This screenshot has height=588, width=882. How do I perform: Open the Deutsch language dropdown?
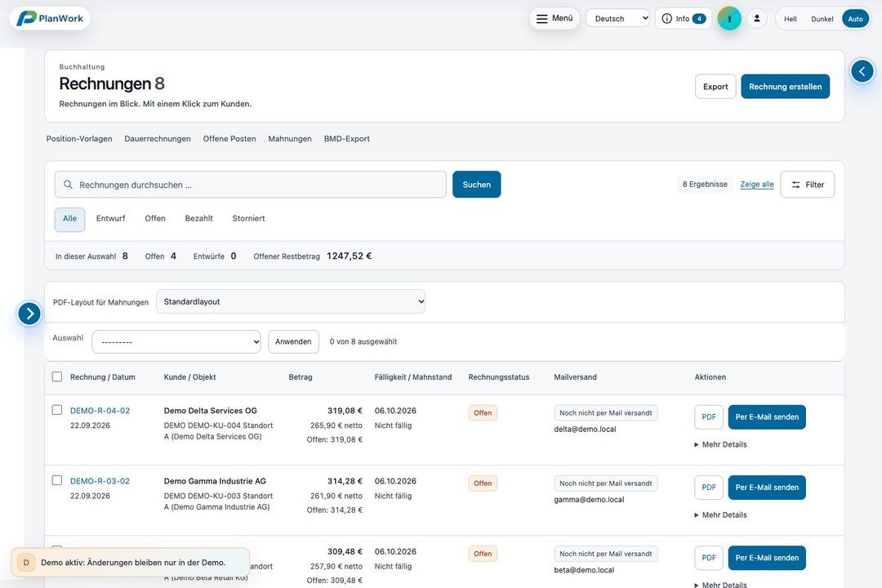tap(617, 19)
